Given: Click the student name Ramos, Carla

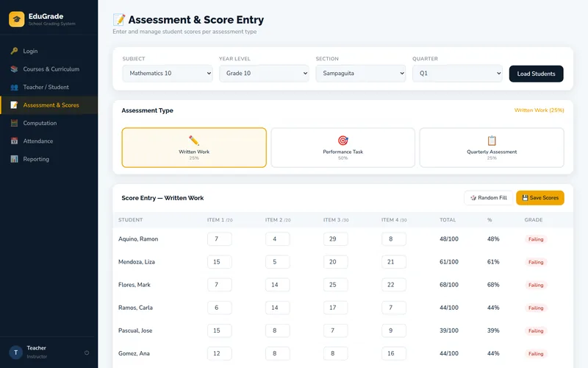Looking at the screenshot, I should [135, 308].
